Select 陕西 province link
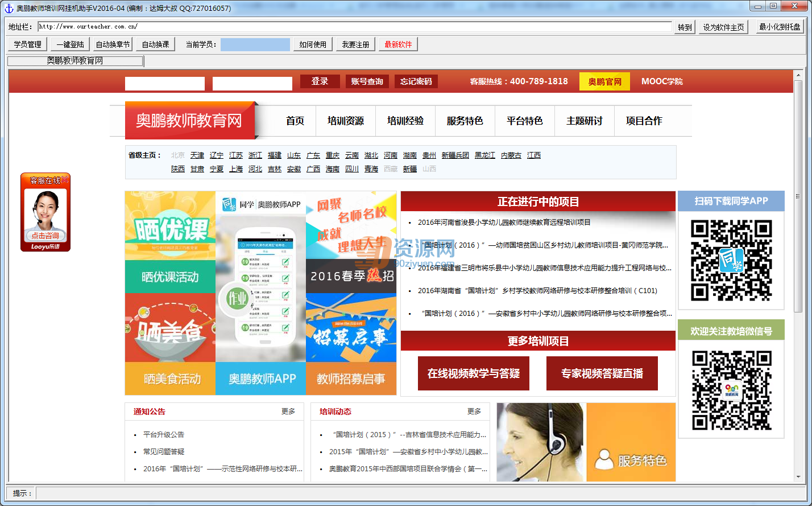812x506 pixels. coord(178,169)
